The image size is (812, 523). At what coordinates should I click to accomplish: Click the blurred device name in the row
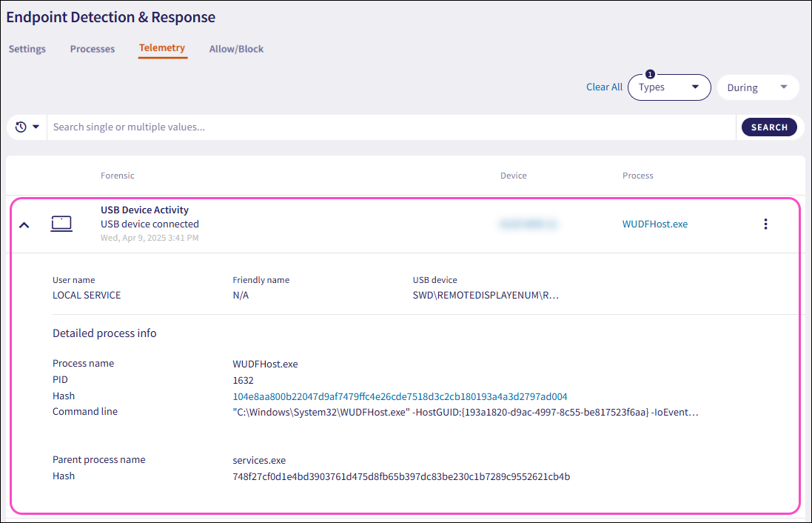pyautogui.click(x=528, y=224)
